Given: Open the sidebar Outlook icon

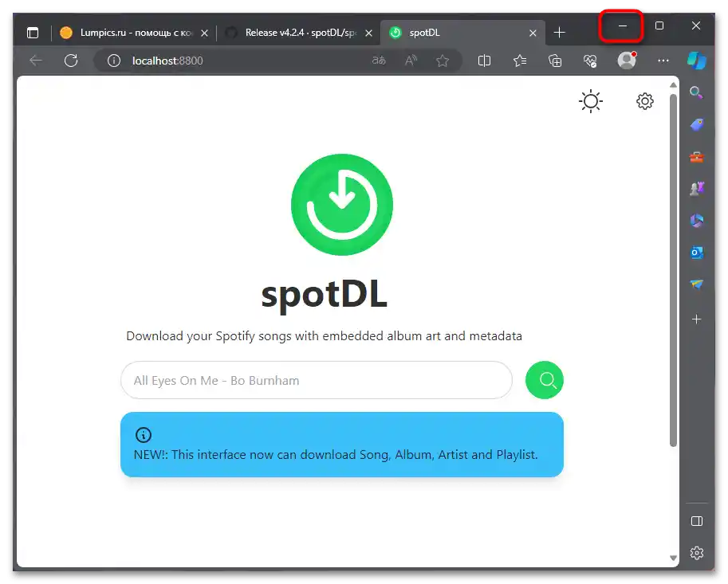Looking at the screenshot, I should tap(696, 253).
